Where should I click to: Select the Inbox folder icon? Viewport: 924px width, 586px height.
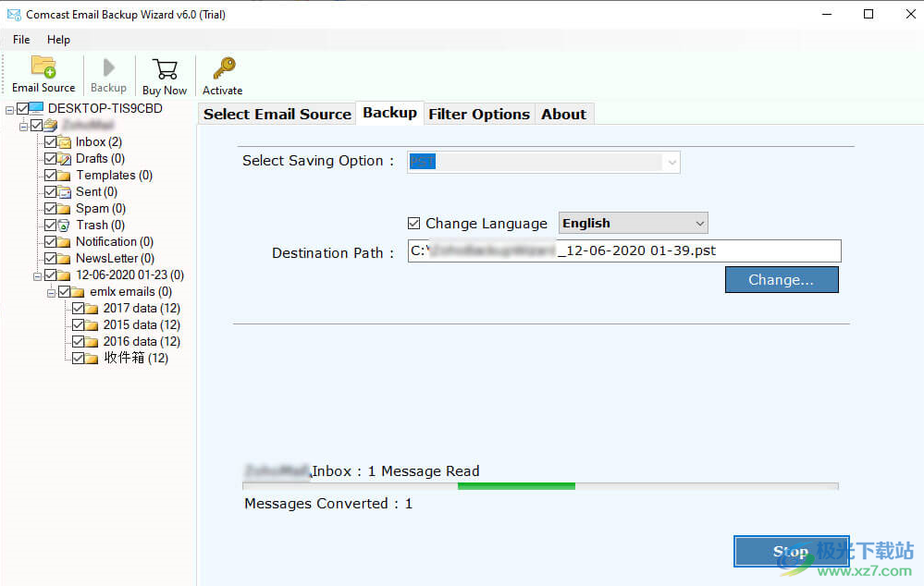64,142
